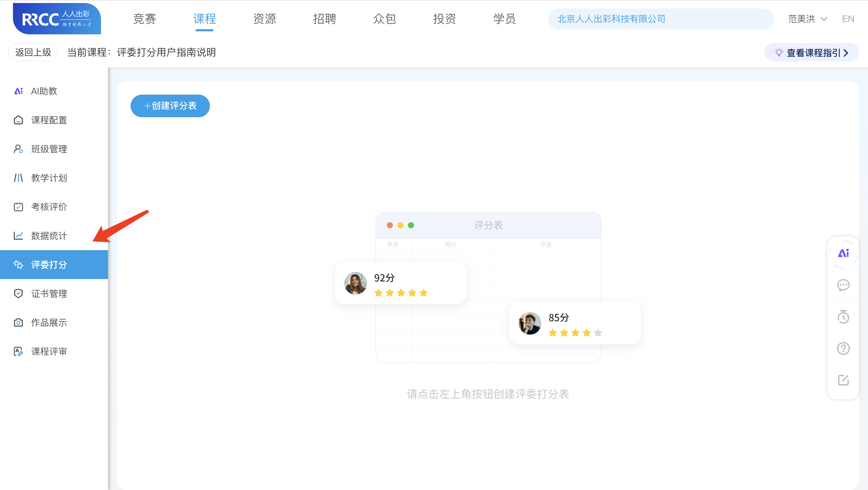
Task: Click the 评委打分 star icon
Action: pos(18,265)
